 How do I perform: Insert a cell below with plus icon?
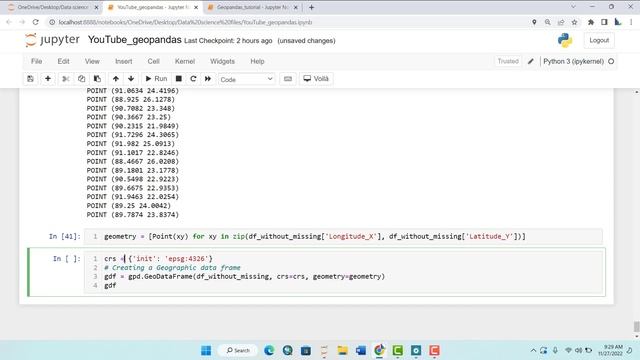coord(48,79)
